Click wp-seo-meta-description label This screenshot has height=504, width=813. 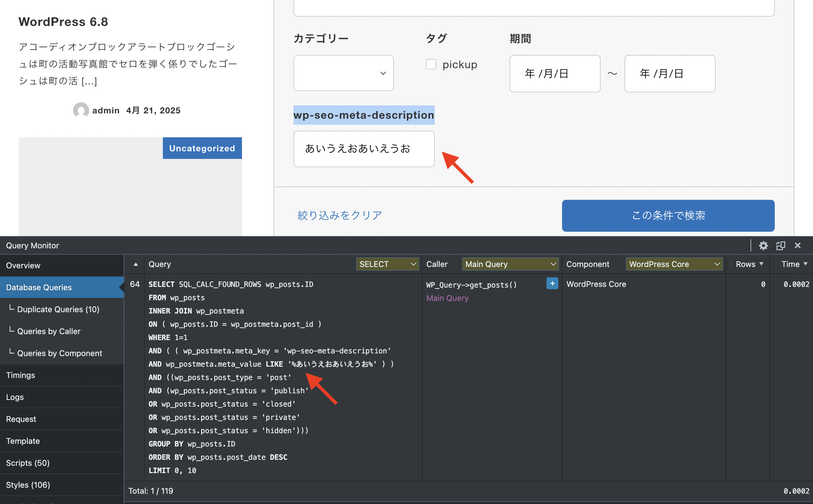tap(364, 115)
